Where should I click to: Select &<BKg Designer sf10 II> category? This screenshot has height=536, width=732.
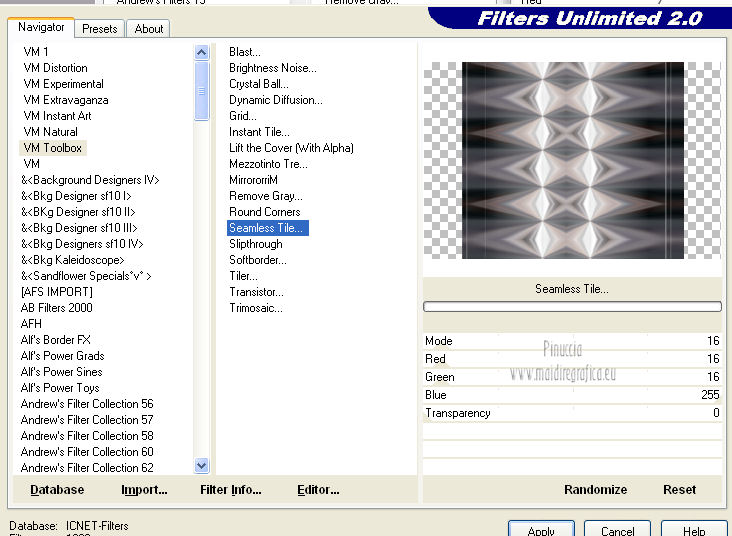pos(78,212)
